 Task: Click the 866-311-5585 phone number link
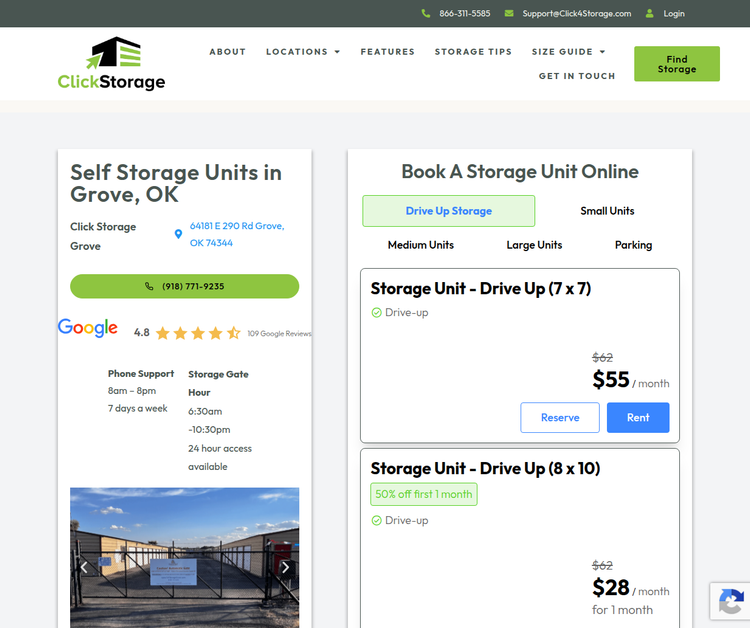[x=465, y=13]
